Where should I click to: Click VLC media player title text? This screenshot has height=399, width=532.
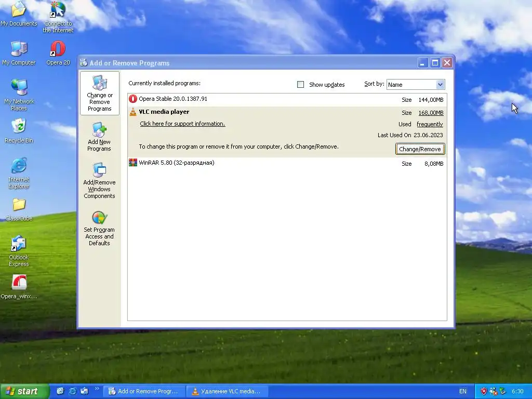coord(164,112)
